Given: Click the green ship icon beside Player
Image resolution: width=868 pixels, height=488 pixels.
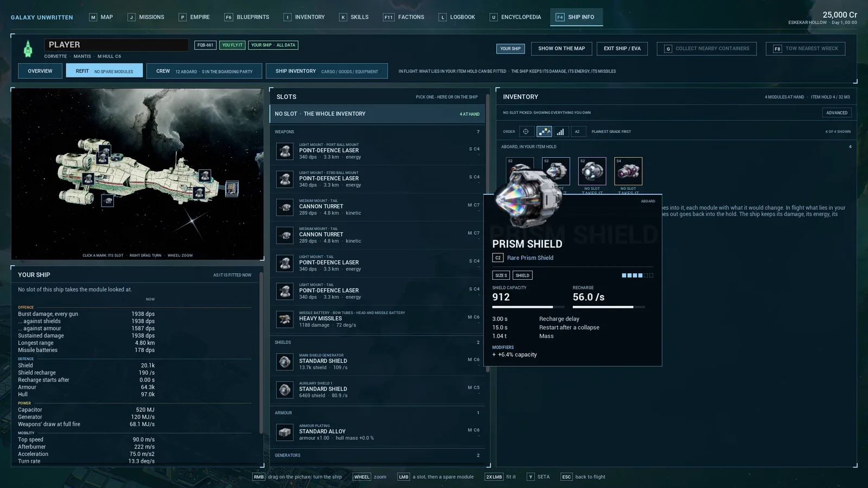Looking at the screenshot, I should 28,49.
